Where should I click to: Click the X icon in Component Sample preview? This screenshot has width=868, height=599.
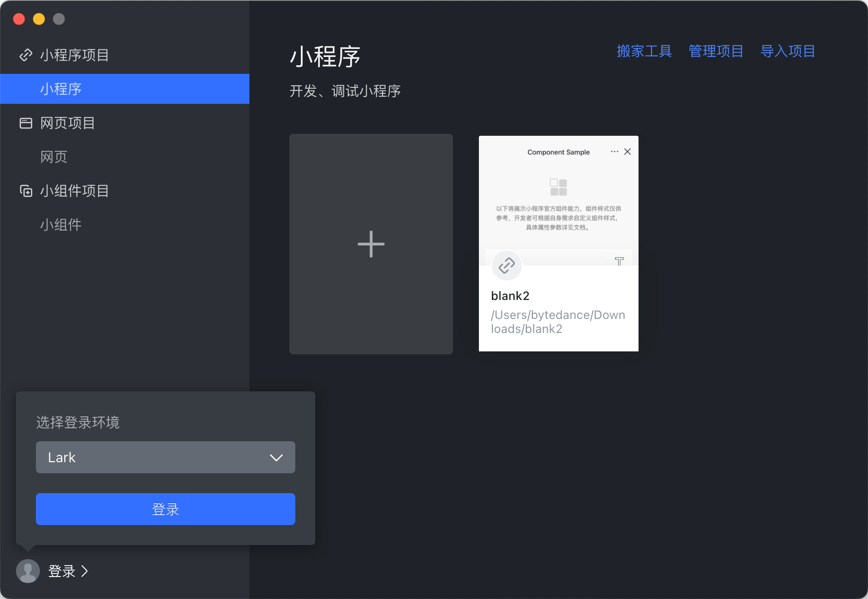[x=628, y=152]
